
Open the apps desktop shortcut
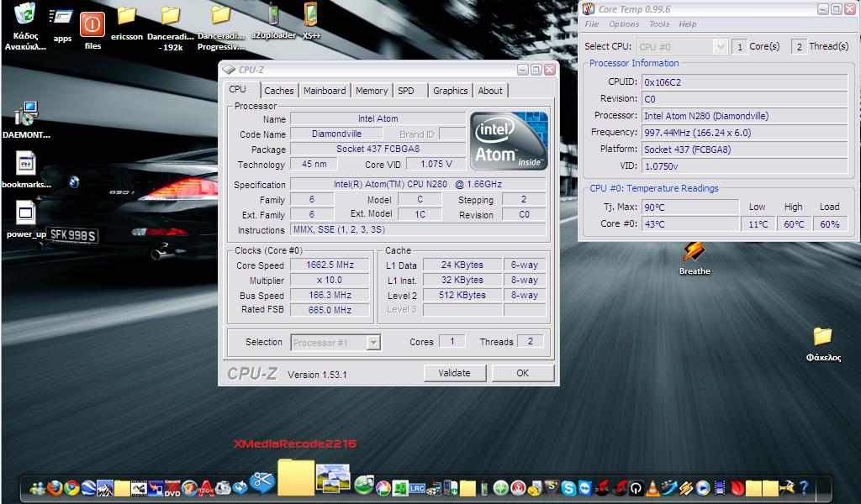point(61,25)
